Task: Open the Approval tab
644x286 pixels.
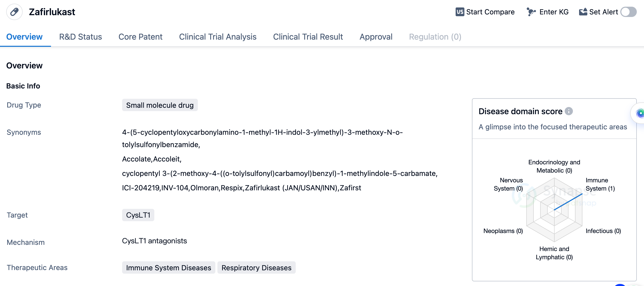Action: [x=376, y=37]
